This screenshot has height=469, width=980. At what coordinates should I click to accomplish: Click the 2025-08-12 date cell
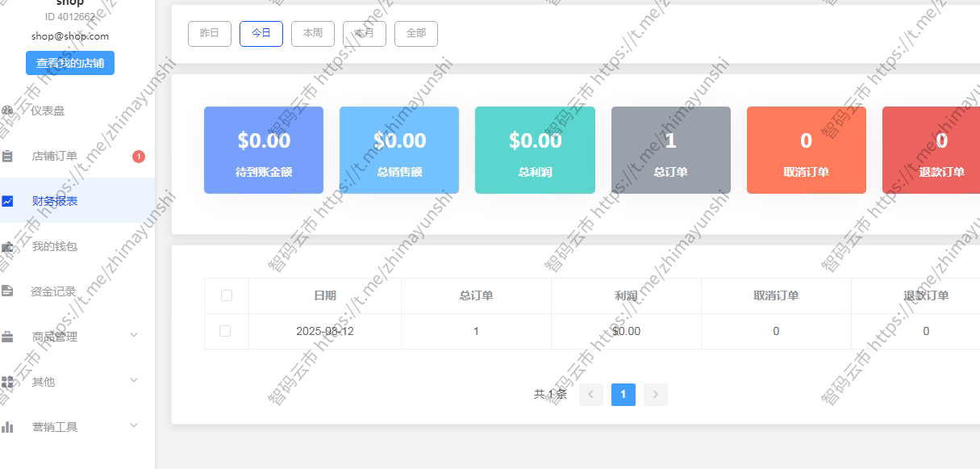coord(325,331)
